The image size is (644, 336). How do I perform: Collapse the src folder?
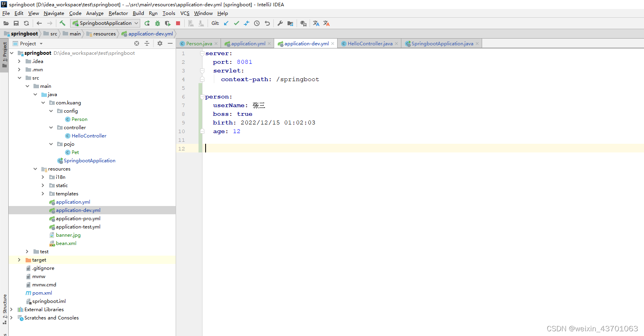pyautogui.click(x=19, y=78)
